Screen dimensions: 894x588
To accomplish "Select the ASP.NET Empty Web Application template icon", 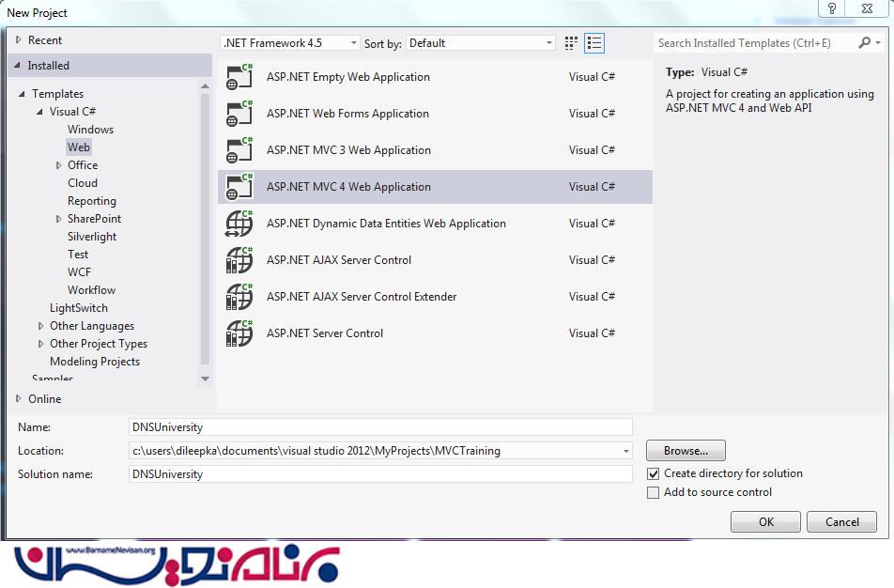I will tap(239, 78).
